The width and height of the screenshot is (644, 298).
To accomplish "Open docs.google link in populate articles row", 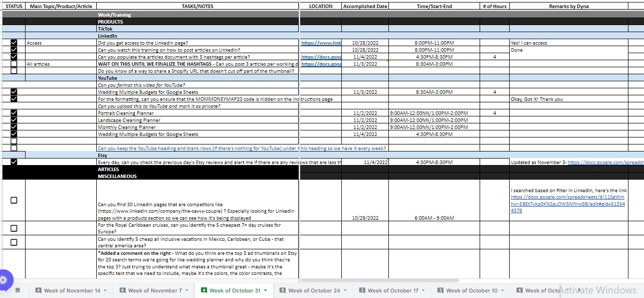I will [x=321, y=57].
